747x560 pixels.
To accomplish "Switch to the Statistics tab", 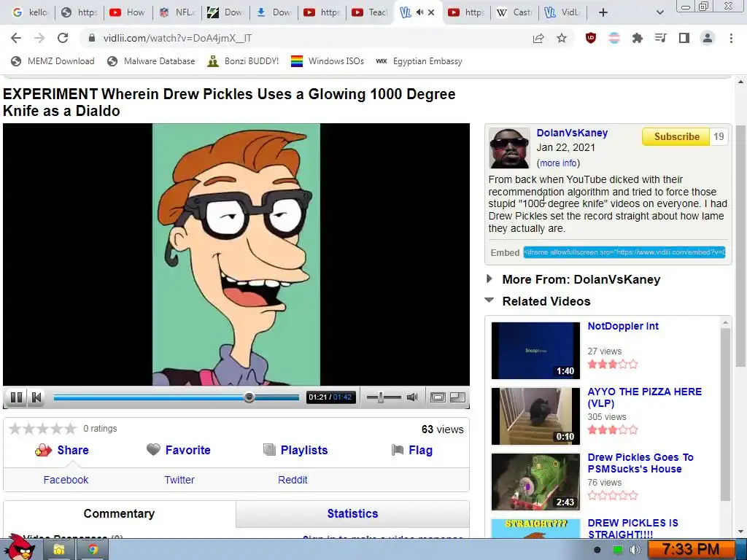I will click(352, 513).
